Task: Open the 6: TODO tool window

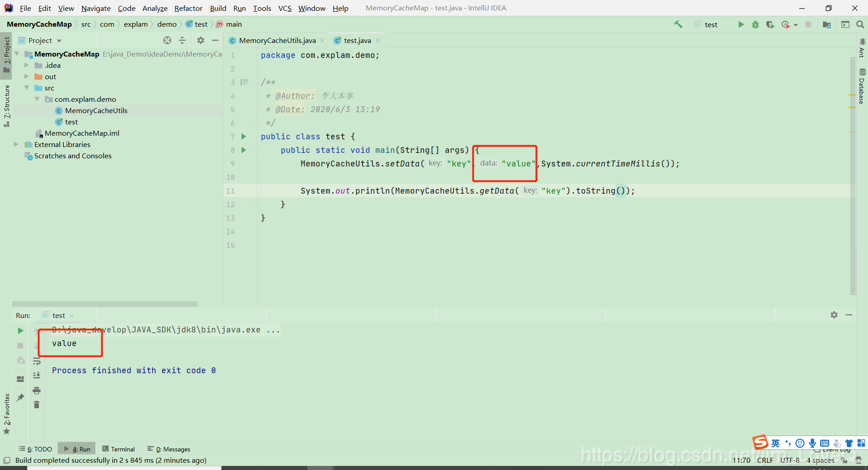Action: (x=35, y=449)
